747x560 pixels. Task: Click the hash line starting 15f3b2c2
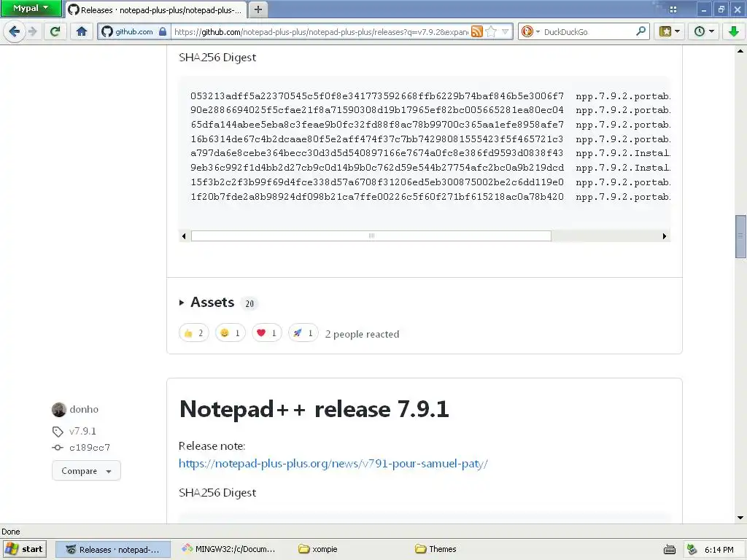(377, 182)
